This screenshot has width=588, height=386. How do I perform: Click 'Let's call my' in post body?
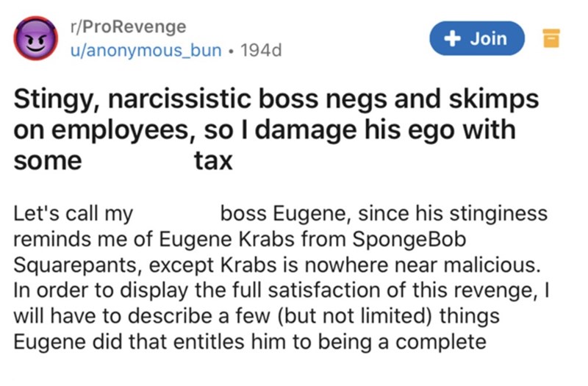click(x=73, y=214)
